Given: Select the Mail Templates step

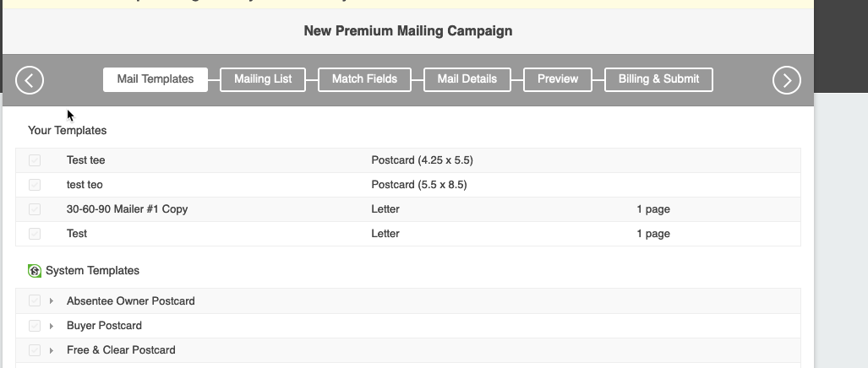Looking at the screenshot, I should click(156, 79).
